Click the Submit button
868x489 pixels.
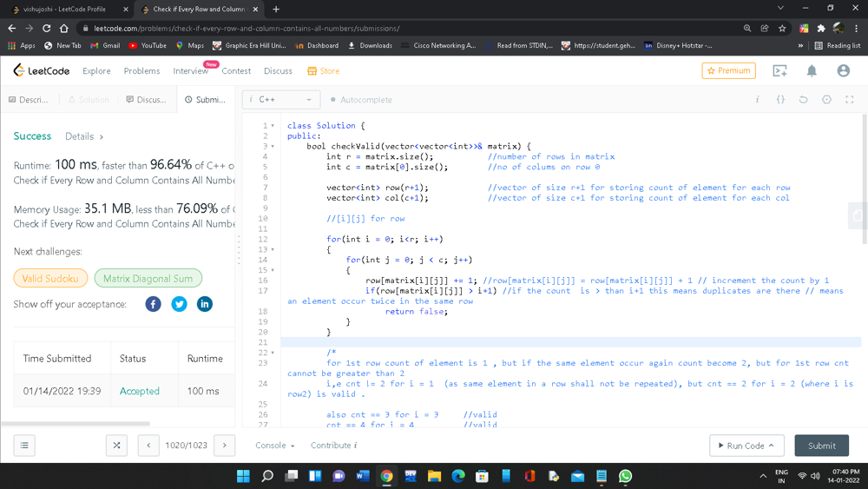(821, 446)
